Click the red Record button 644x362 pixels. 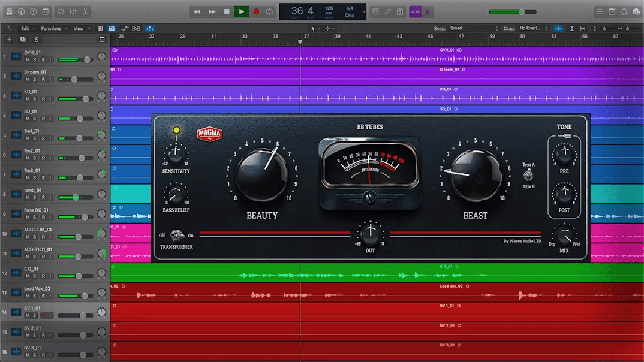coord(256,12)
